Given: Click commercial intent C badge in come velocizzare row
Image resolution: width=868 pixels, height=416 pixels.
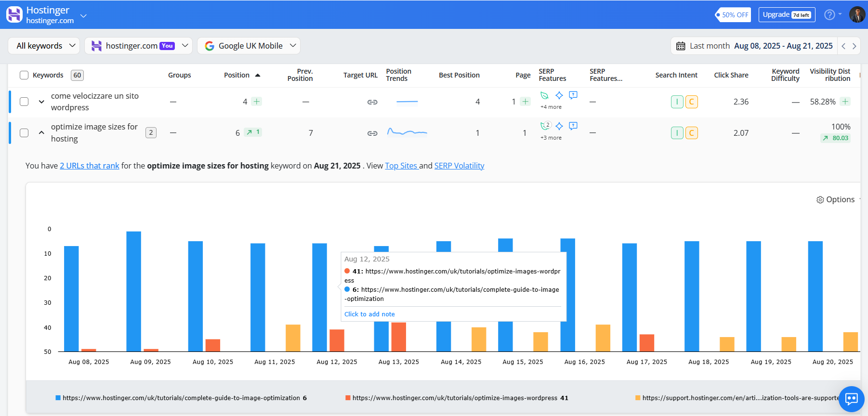Looking at the screenshot, I should pyautogui.click(x=692, y=102).
